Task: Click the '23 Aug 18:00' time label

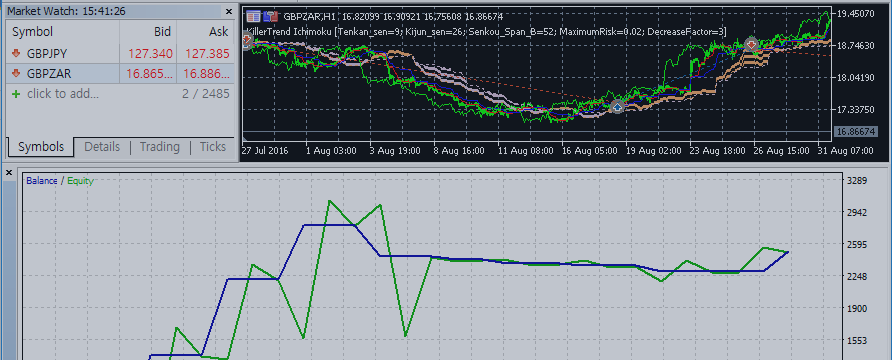Action: (718, 151)
